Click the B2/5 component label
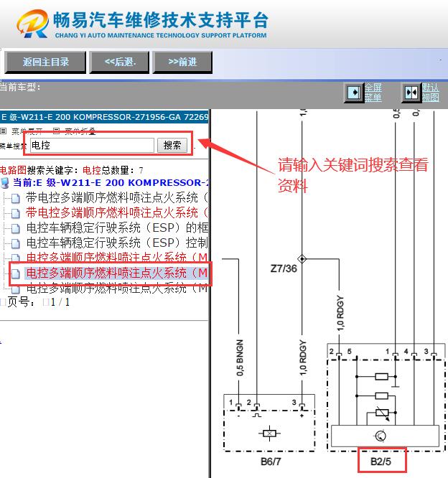Viewport: 448px width, 478px height. [x=381, y=461]
